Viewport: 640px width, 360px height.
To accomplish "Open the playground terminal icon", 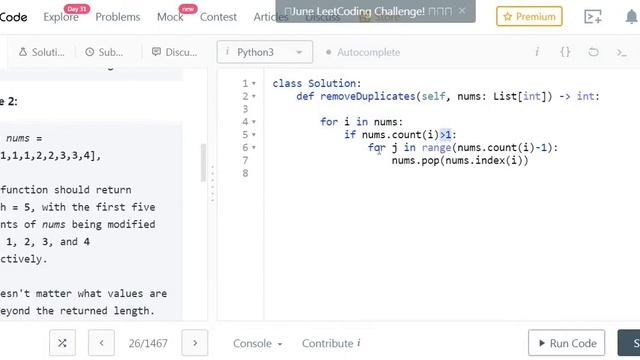I will 593,17.
